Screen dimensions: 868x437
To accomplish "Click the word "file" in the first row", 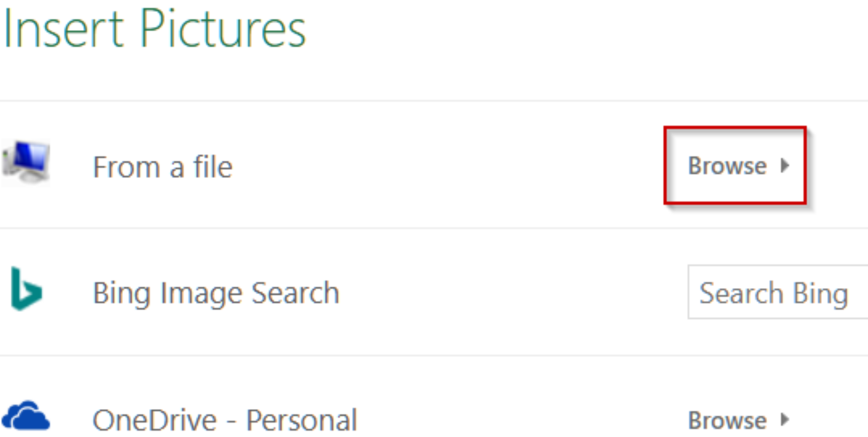I will (x=213, y=167).
